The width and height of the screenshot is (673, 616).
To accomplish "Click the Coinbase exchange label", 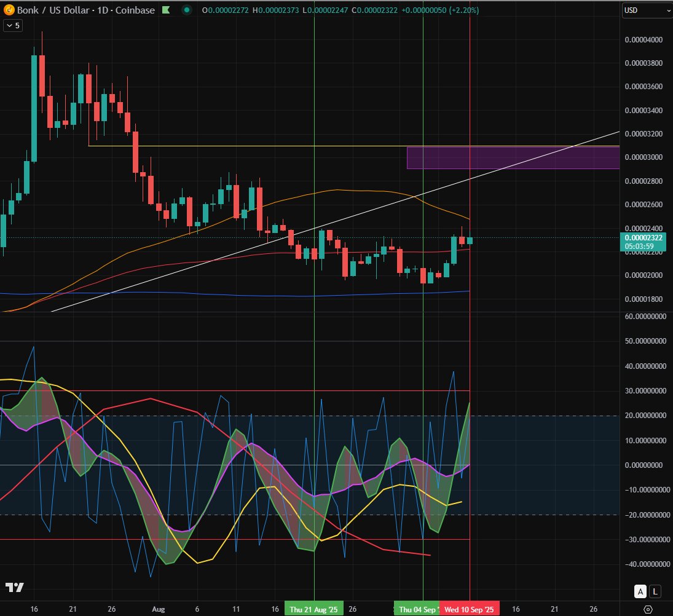I will click(x=135, y=10).
